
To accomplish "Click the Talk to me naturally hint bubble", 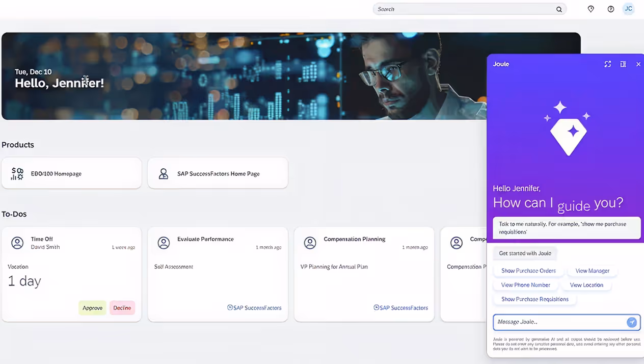I will click(567, 228).
